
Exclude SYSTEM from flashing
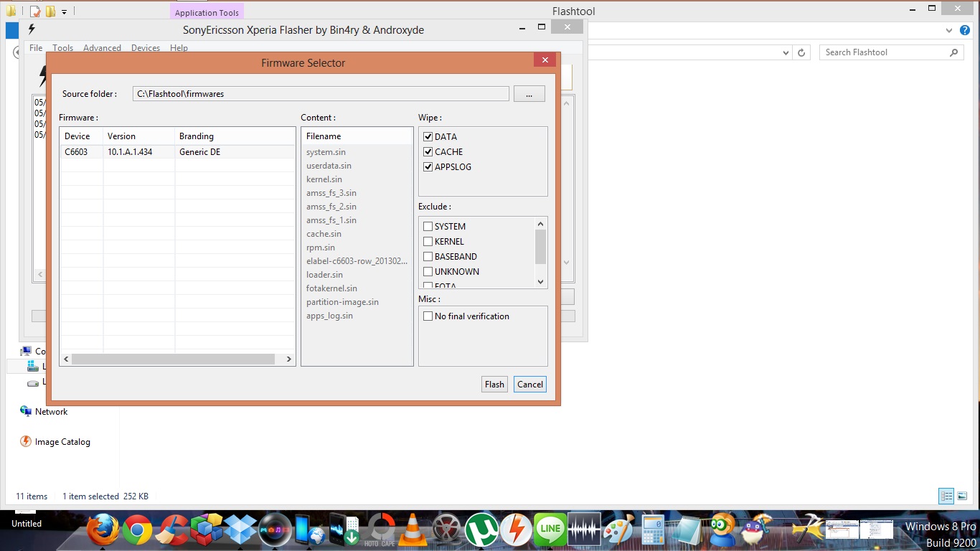[428, 226]
